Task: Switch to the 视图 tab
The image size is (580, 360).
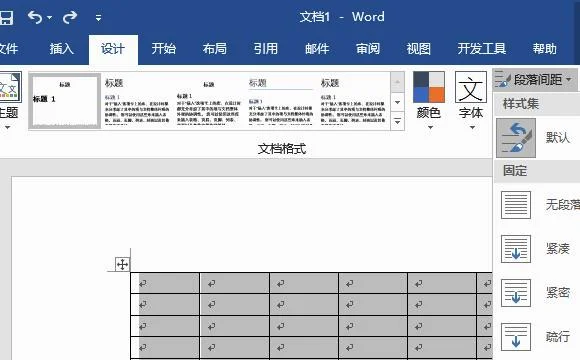Action: point(419,49)
